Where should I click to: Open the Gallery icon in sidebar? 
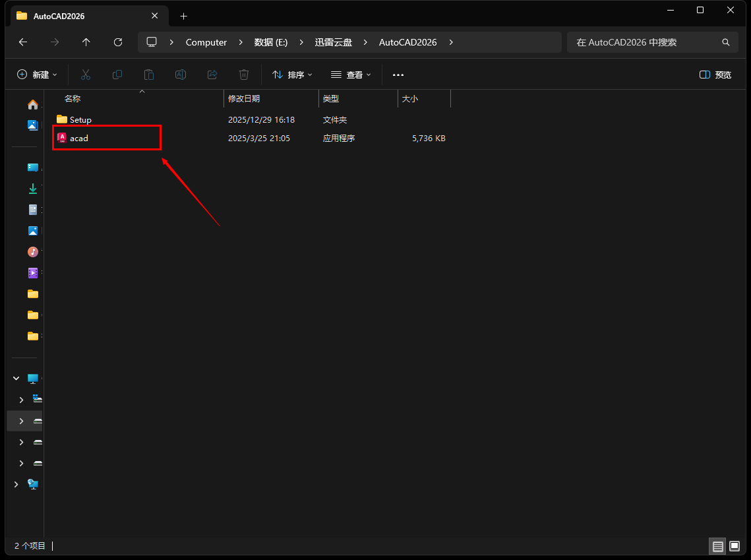(x=32, y=125)
